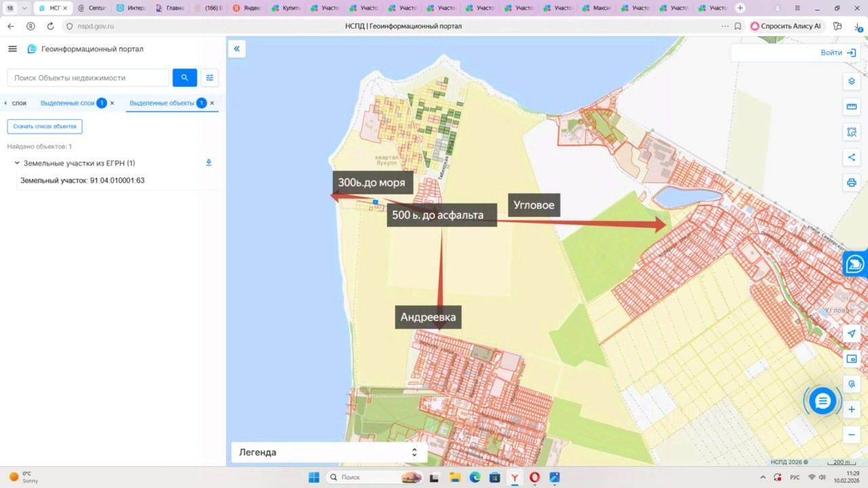Reload the nspd.gov.ru page
868x488 pixels.
pos(50,26)
